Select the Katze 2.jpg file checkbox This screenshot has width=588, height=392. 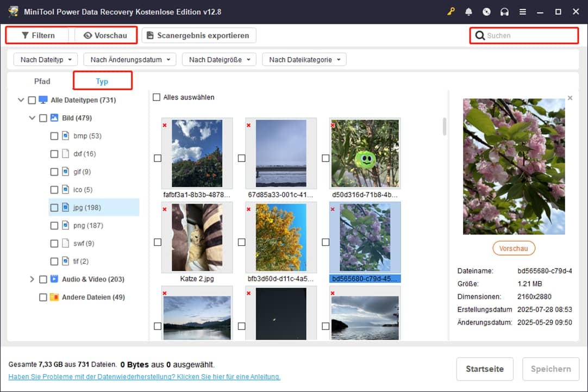pos(158,242)
